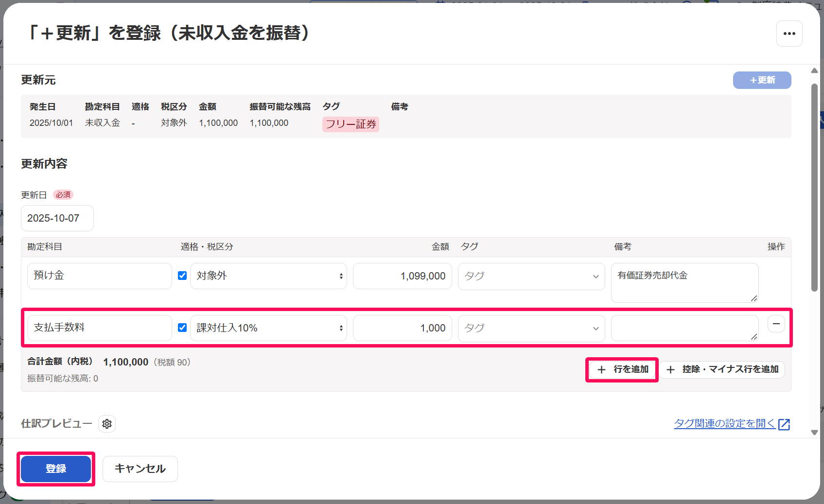Click the フリー証券 tag label
This screenshot has width=824, height=504.
click(x=351, y=124)
